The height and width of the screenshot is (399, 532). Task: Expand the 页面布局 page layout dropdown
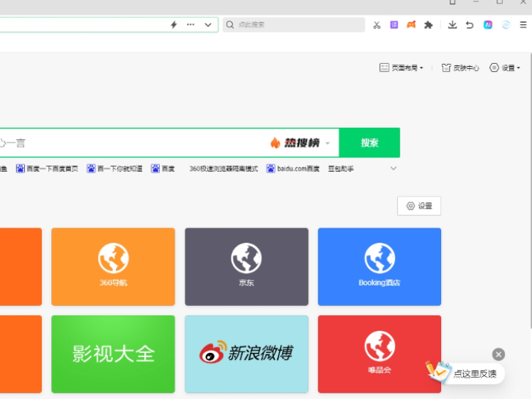coord(401,67)
